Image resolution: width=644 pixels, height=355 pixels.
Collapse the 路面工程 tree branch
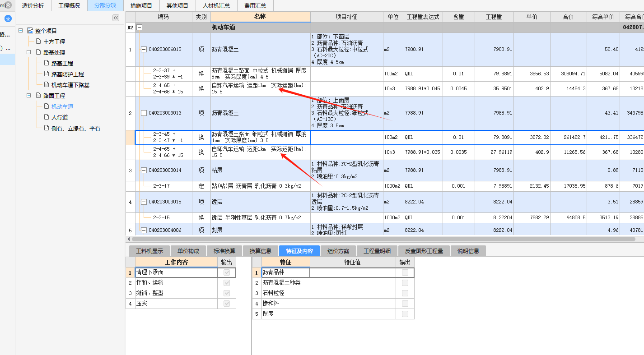click(28, 96)
